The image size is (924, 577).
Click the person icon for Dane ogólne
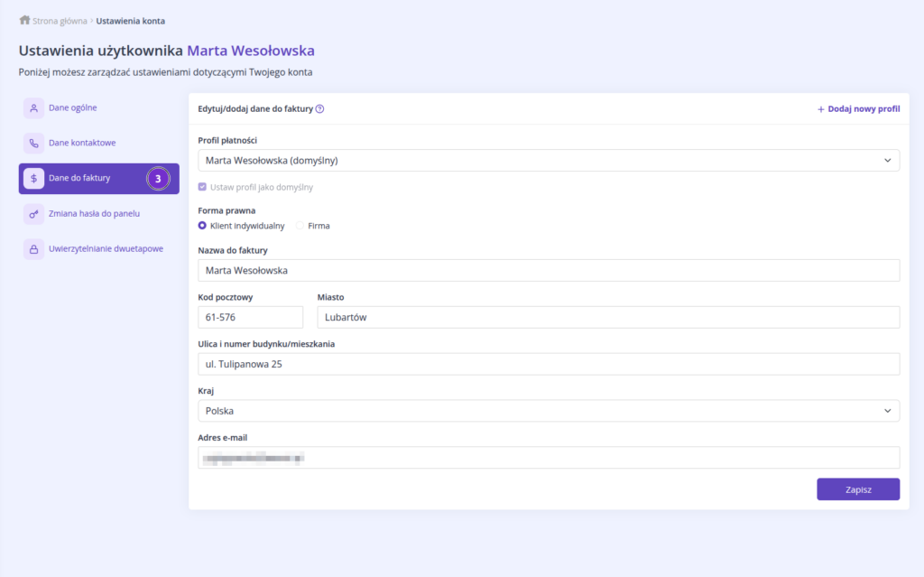(33, 108)
